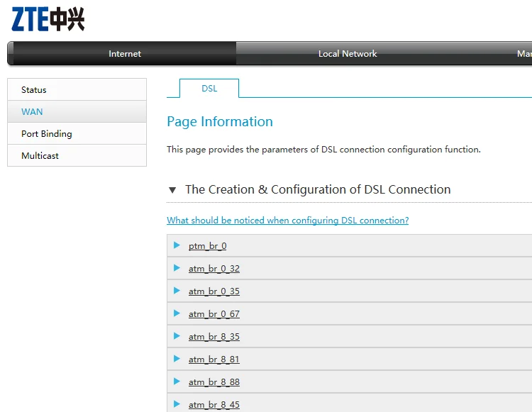Click the arrow beside atm_br_0_67

[177, 313]
